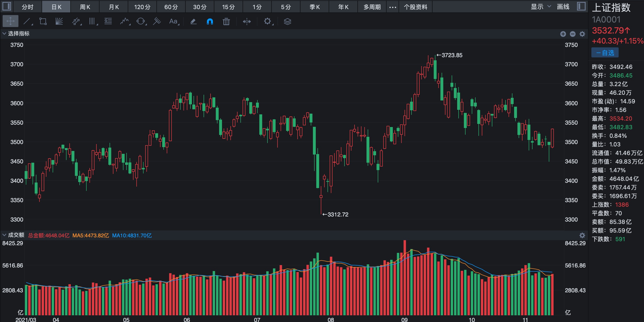Select the rectangle drawing tool
This screenshot has width=644, height=322.
[x=43, y=21]
